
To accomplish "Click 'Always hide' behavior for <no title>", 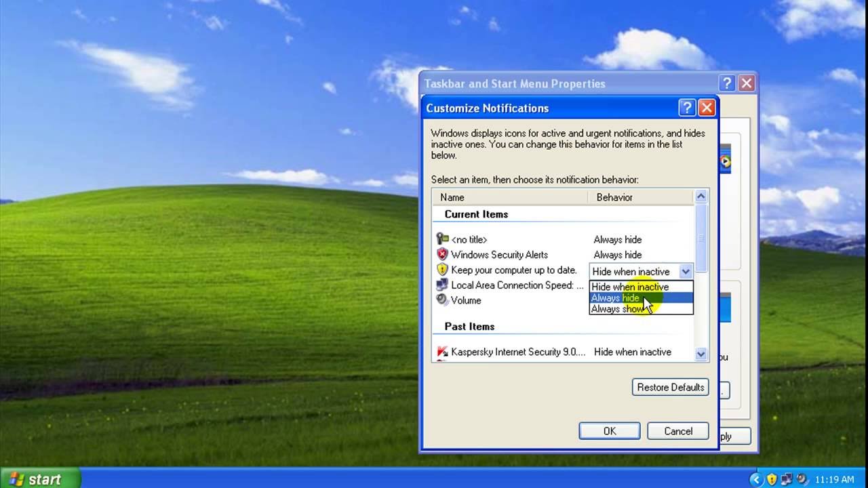I will (617, 239).
